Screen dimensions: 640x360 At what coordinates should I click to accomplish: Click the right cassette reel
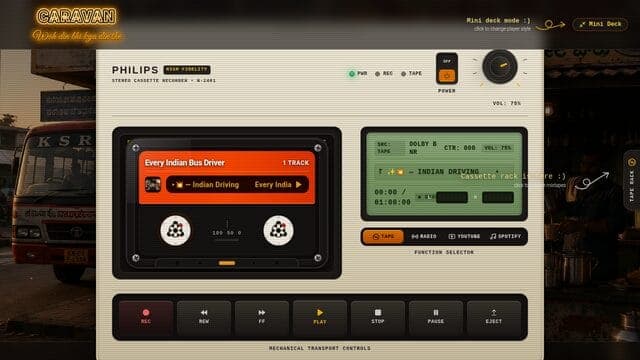pos(278,230)
